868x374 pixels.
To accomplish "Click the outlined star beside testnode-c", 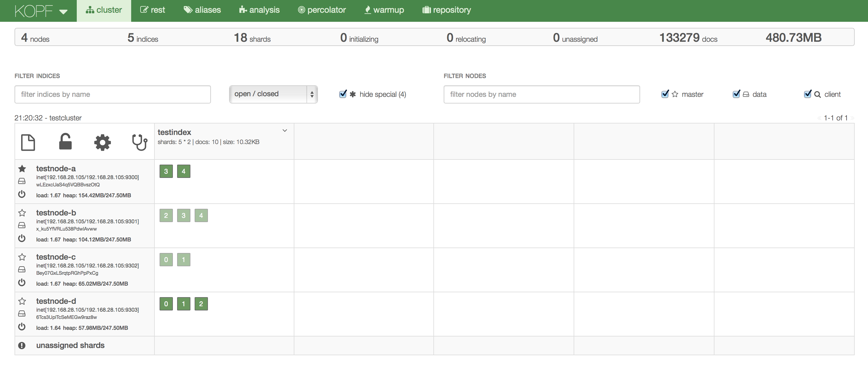I will [22, 257].
